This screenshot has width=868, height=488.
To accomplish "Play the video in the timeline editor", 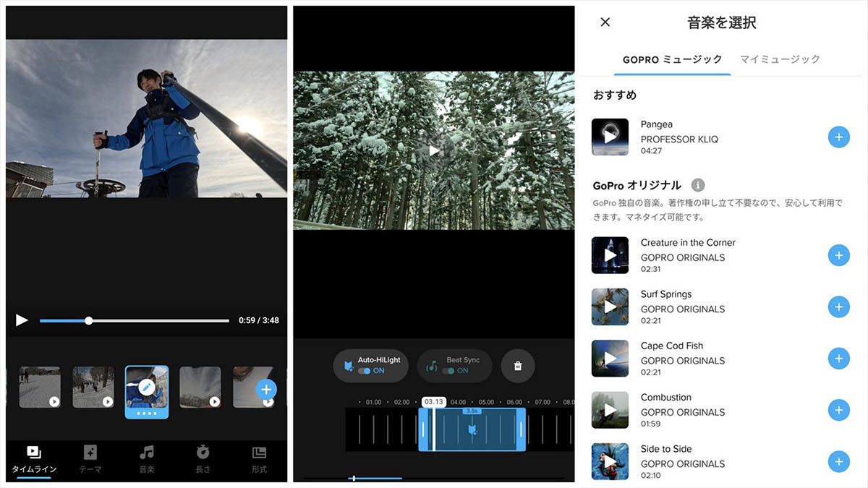I will click(x=22, y=320).
